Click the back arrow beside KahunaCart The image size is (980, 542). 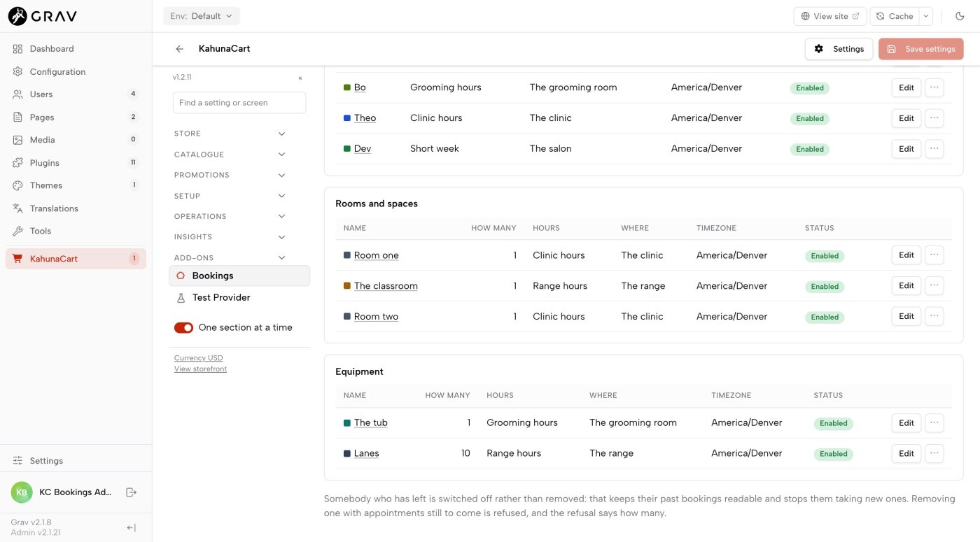pos(180,49)
